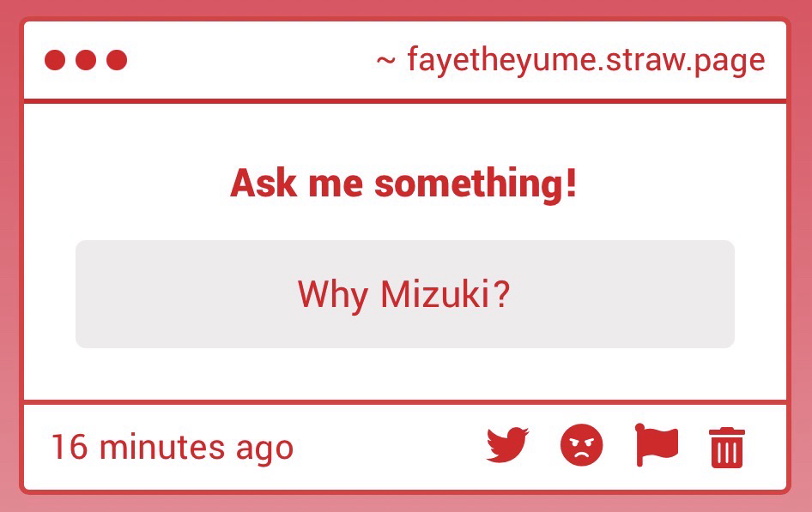Click the "16 minutes ago" timestamp
812x512 pixels.
(172, 448)
